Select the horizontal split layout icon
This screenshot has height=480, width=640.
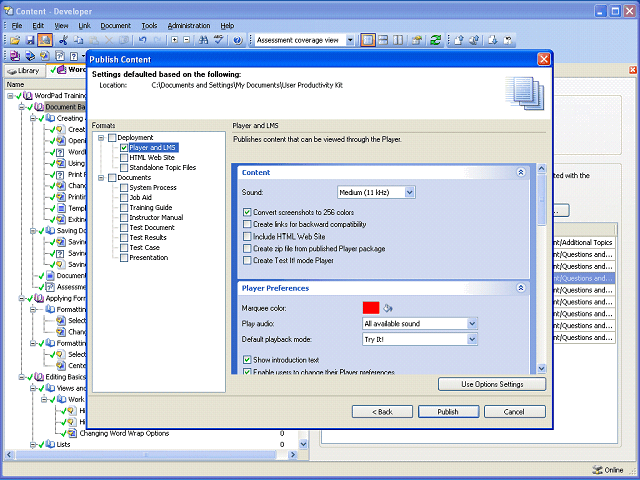click(383, 40)
